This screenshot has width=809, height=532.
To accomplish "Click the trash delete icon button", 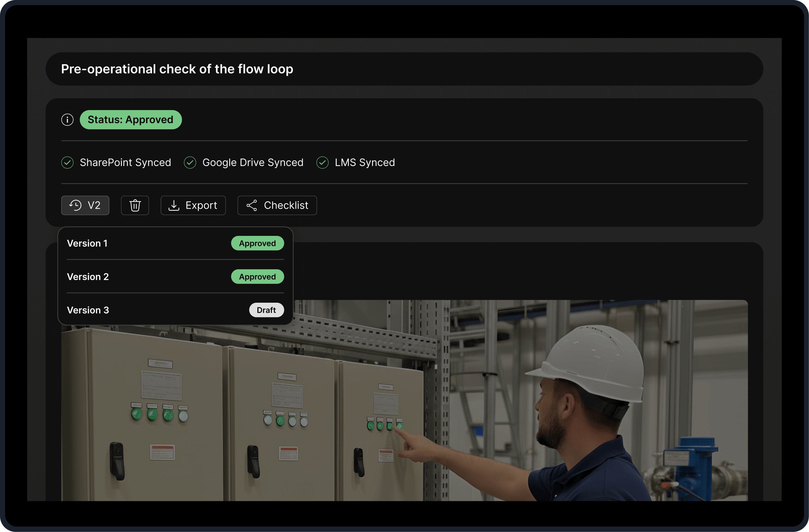I will [135, 205].
